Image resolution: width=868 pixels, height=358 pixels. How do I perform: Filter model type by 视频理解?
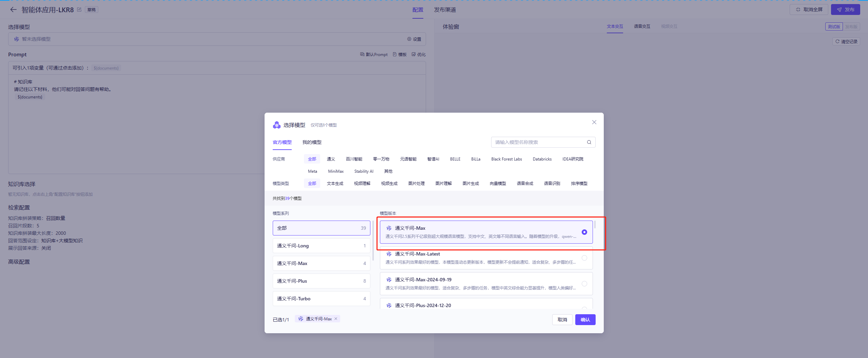(x=362, y=184)
